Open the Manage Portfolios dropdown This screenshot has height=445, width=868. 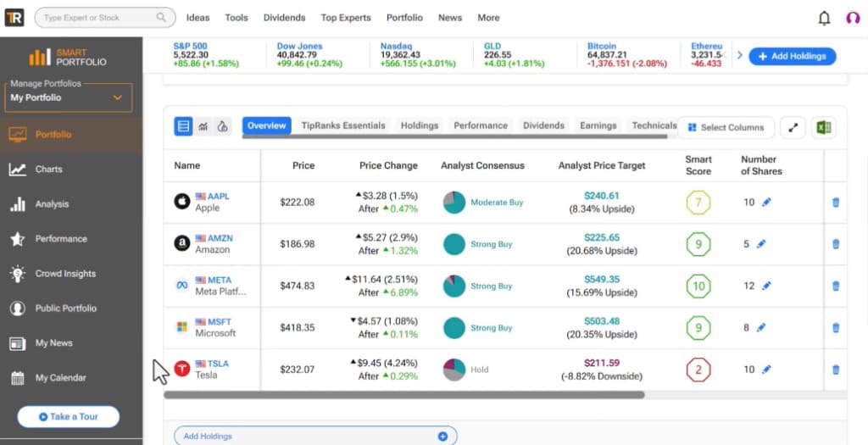click(x=69, y=98)
